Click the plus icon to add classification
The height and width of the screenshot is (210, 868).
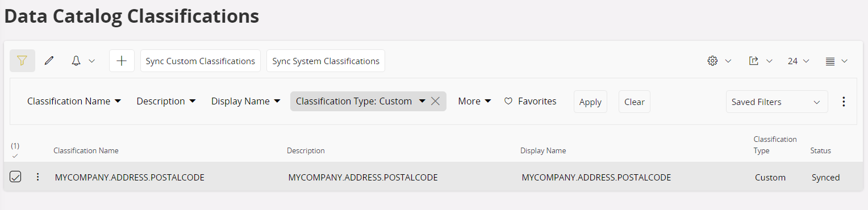tap(122, 61)
